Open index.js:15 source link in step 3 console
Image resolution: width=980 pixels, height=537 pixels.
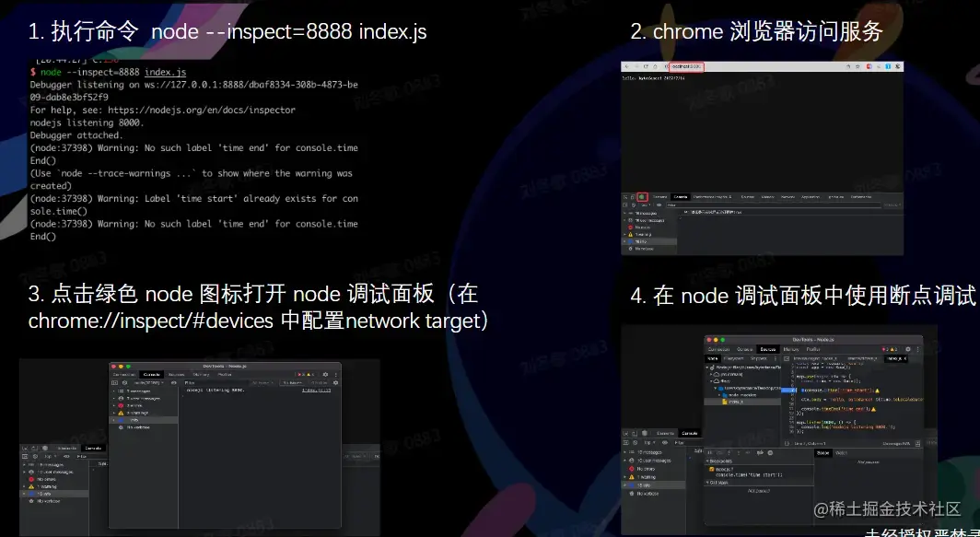click(316, 391)
